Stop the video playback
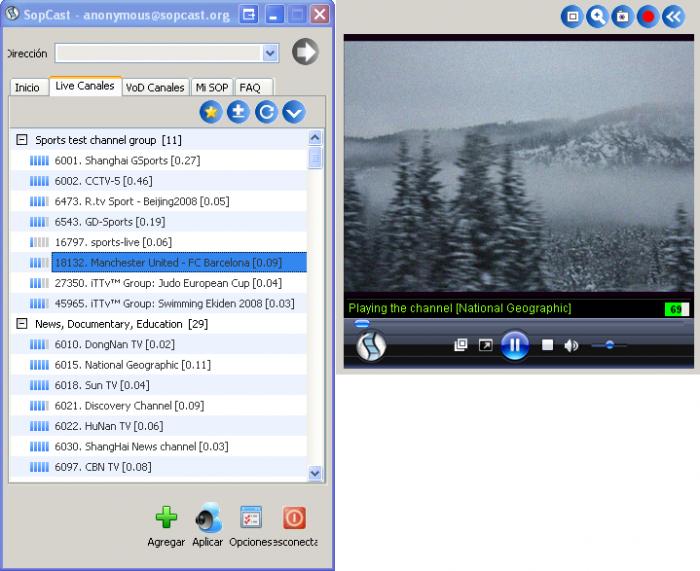The height and width of the screenshot is (571, 700). (x=547, y=345)
